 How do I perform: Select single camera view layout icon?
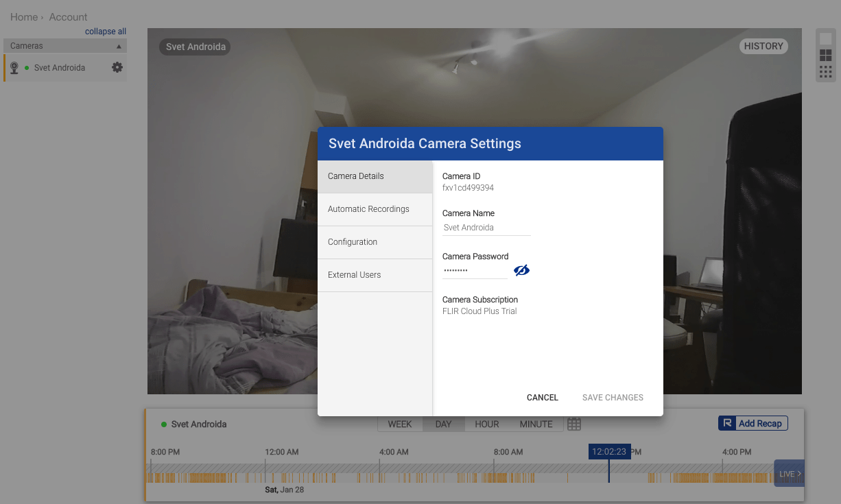click(x=826, y=39)
